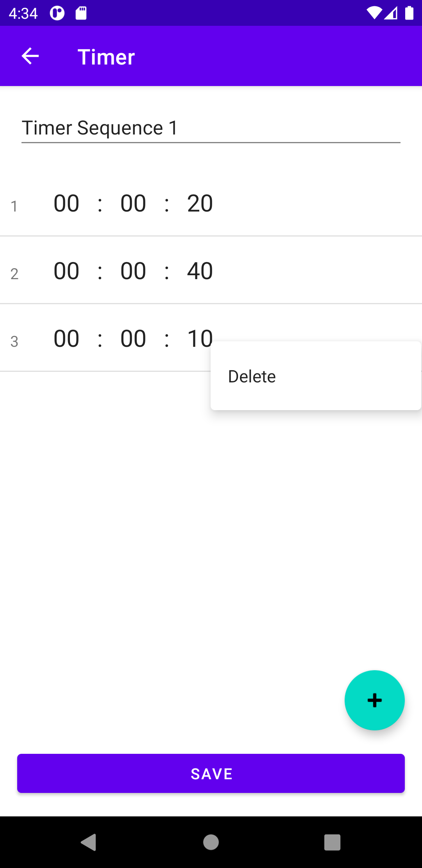
Task: Select hours field of timer 1
Action: point(66,203)
